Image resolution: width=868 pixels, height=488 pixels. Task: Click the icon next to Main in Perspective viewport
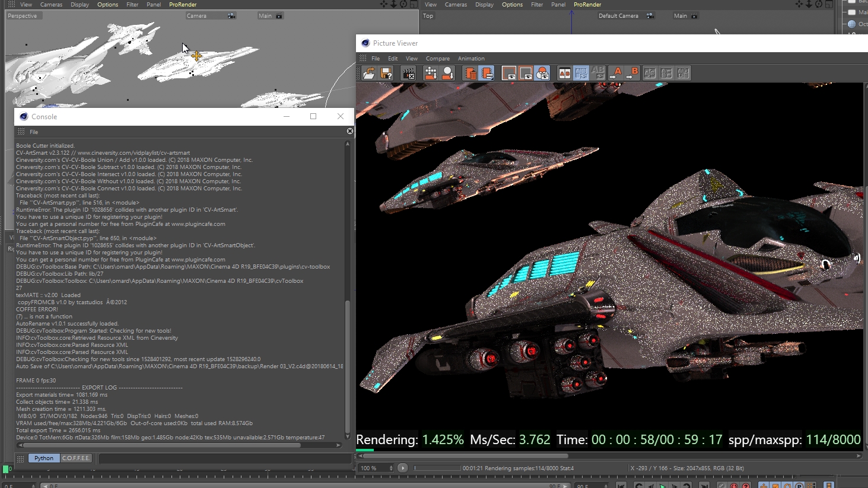point(279,16)
